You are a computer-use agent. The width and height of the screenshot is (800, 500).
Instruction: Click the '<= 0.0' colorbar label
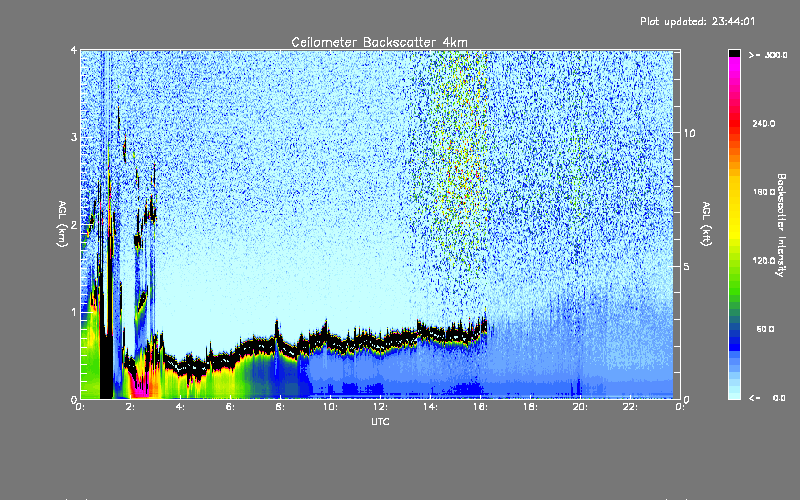point(767,398)
